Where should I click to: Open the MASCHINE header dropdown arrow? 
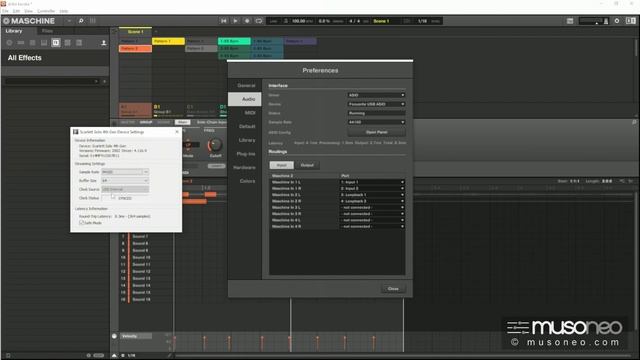pos(69,21)
